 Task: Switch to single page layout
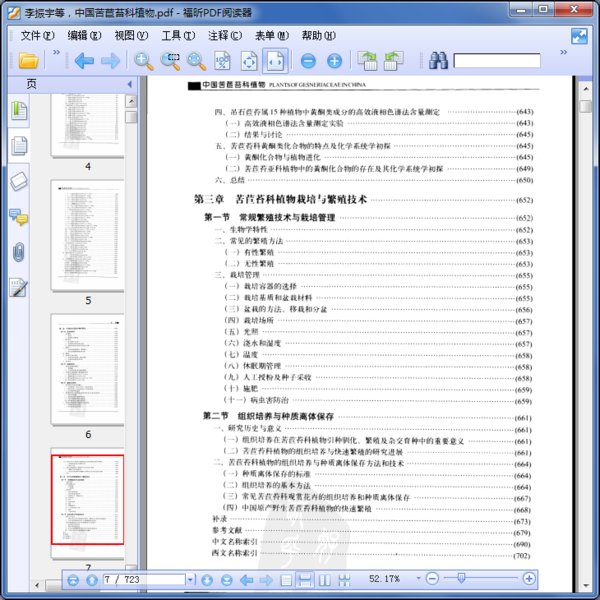286,580
